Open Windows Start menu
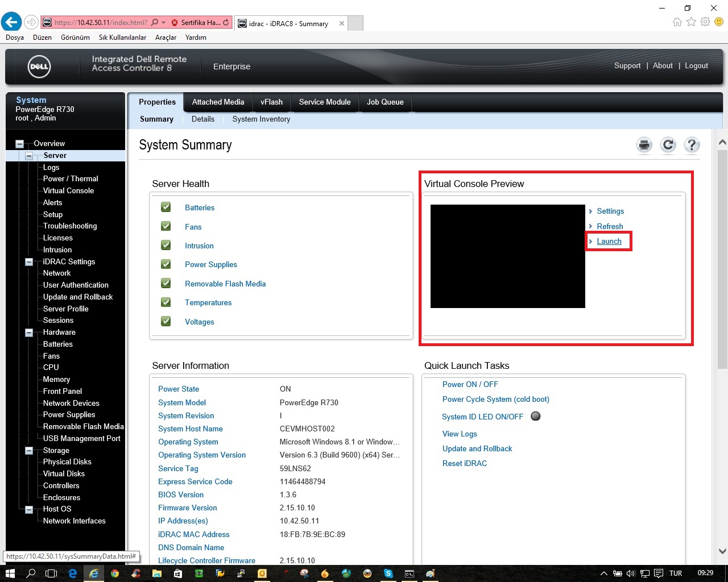Image resolution: width=728 pixels, height=582 pixels. point(10,573)
